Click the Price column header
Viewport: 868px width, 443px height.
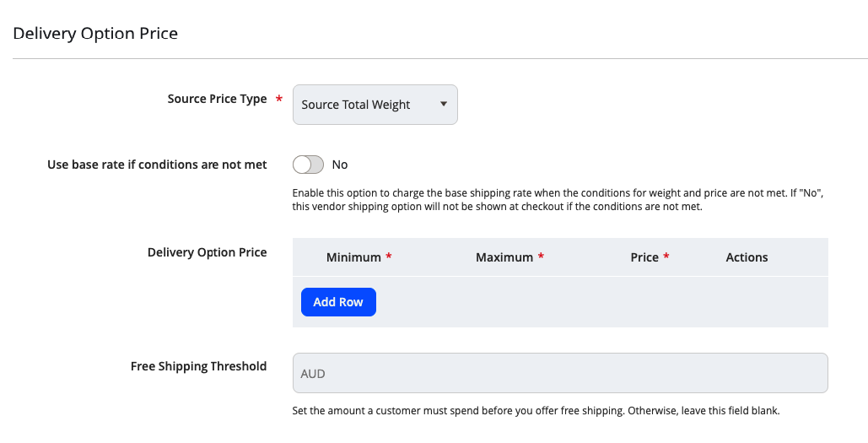(x=644, y=257)
